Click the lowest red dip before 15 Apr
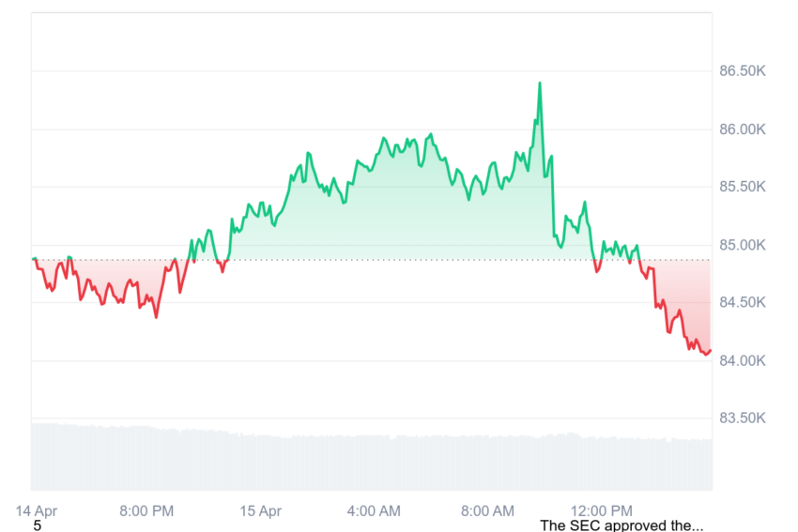The height and width of the screenshot is (532, 798). (156, 317)
